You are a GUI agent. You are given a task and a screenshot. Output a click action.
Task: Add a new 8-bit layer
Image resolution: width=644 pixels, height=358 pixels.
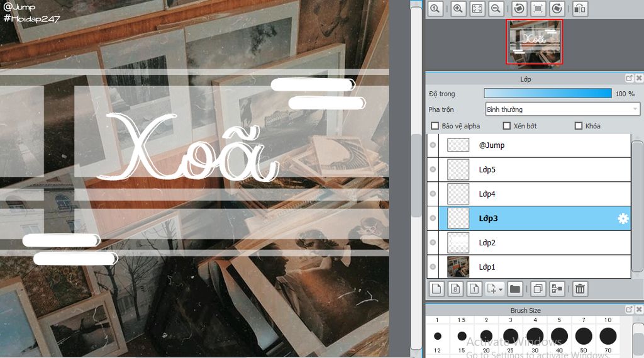point(455,289)
